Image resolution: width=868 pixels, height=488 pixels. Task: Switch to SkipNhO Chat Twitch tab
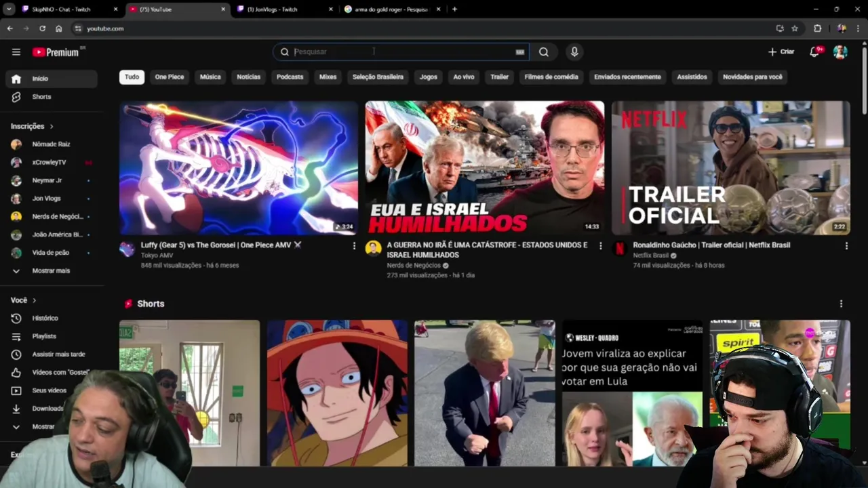[x=70, y=9]
